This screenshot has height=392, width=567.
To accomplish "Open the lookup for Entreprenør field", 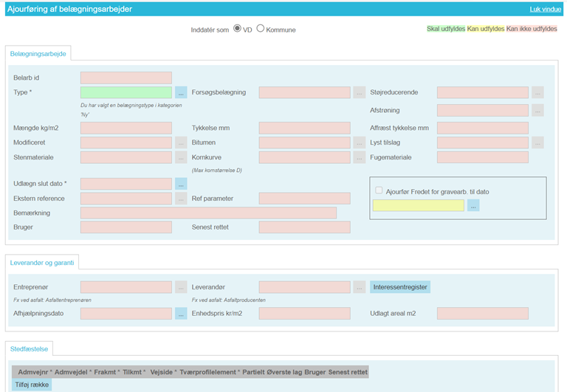I will point(181,287).
